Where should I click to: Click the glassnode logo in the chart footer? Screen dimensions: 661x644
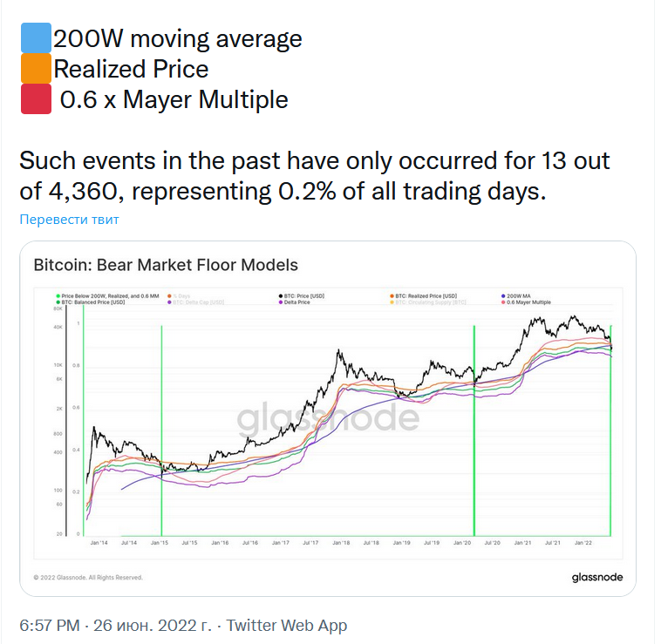click(596, 577)
